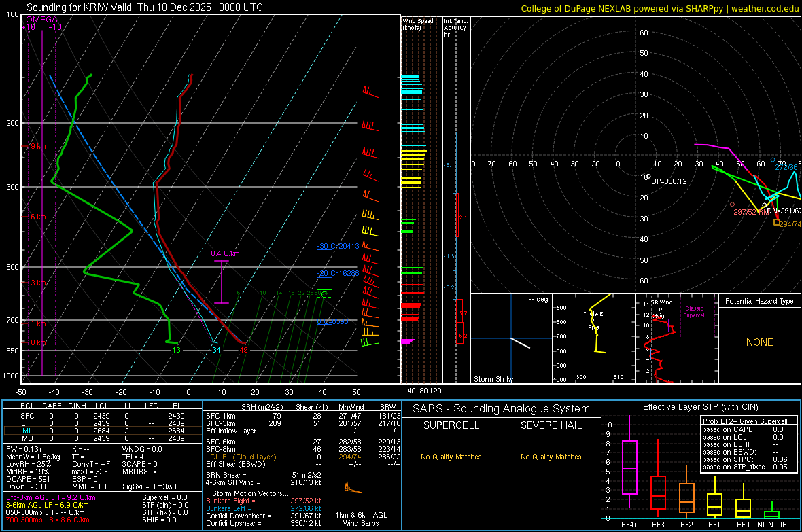Click the 'SigSvr = 0 m3/s3' value
802x532 pixels.
(150, 486)
